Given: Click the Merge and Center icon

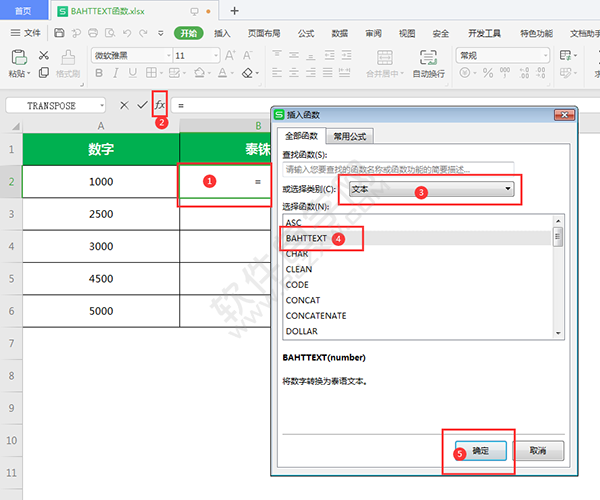Looking at the screenshot, I should (x=385, y=57).
